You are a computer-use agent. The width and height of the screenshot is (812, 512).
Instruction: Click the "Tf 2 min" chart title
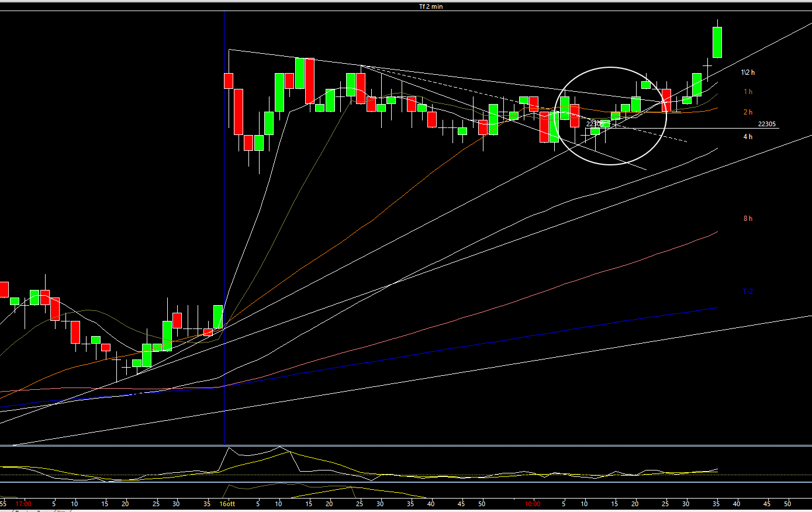[431, 6]
